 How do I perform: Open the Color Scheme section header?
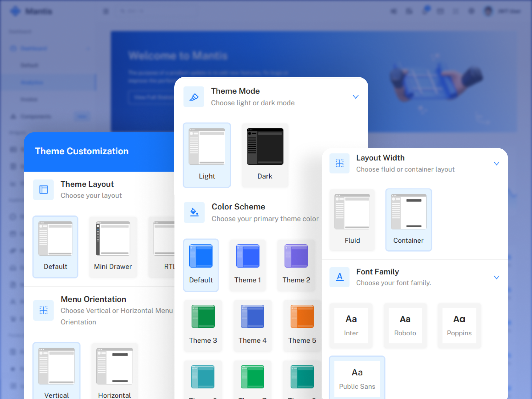(x=238, y=207)
